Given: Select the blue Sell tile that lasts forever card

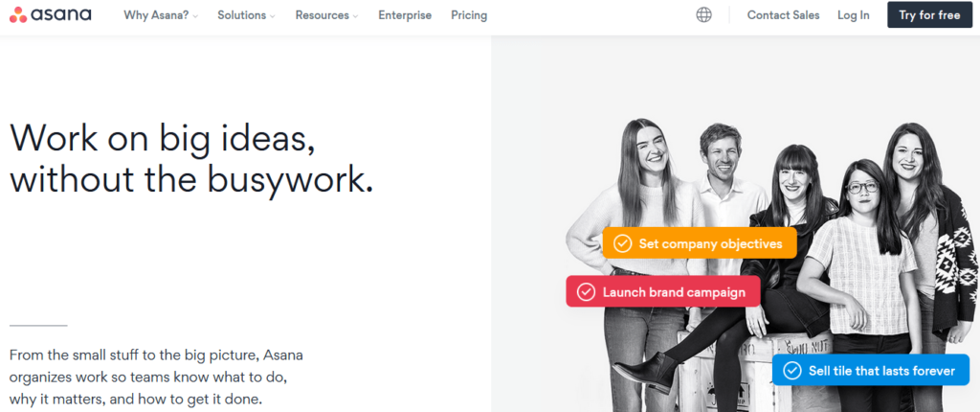Looking at the screenshot, I should coord(871,371).
